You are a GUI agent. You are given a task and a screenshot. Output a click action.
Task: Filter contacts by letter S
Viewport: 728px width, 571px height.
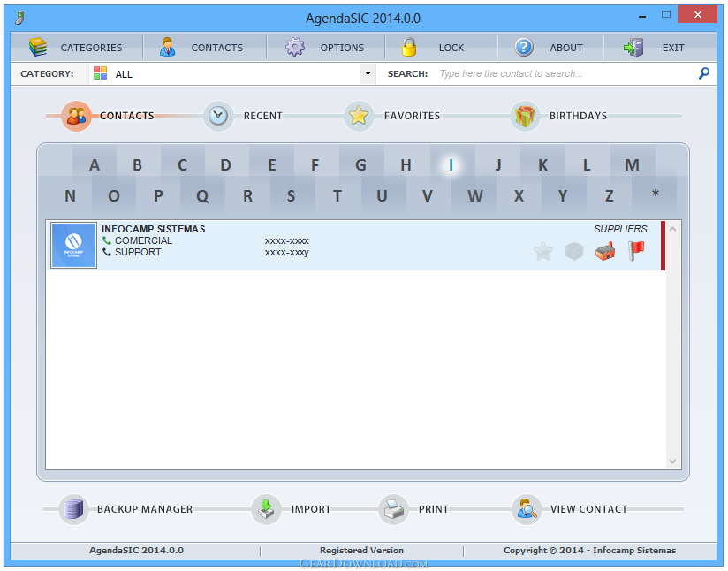(291, 195)
